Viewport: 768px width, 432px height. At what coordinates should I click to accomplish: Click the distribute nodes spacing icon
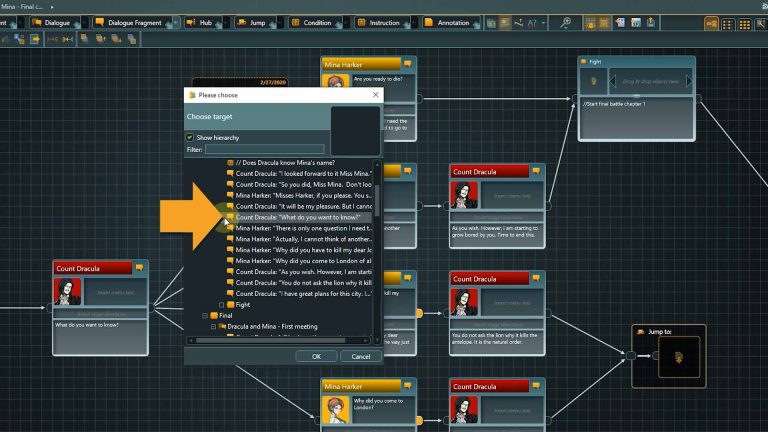click(68, 39)
